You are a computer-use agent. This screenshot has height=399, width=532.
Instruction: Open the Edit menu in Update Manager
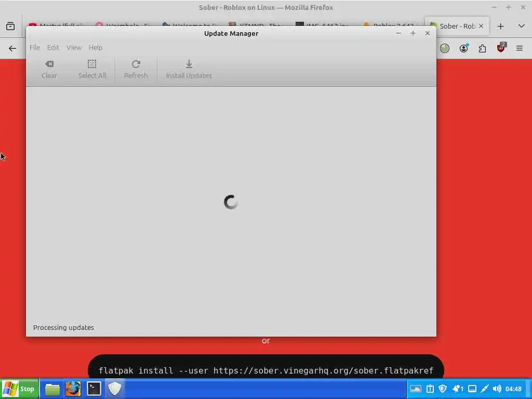[x=53, y=47]
